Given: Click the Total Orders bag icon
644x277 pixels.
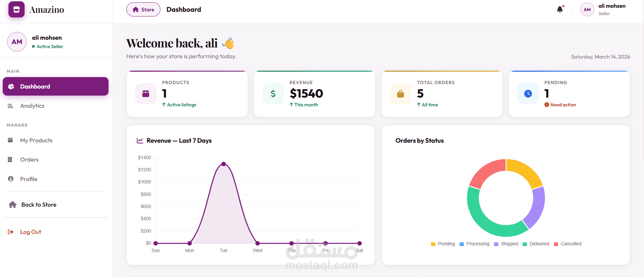Looking at the screenshot, I should [x=400, y=94].
